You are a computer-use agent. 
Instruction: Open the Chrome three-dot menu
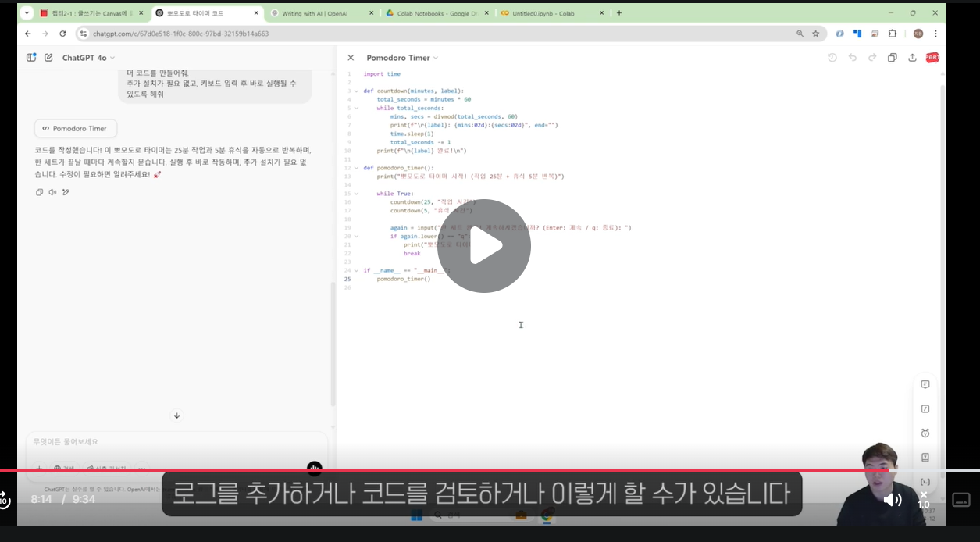click(935, 34)
